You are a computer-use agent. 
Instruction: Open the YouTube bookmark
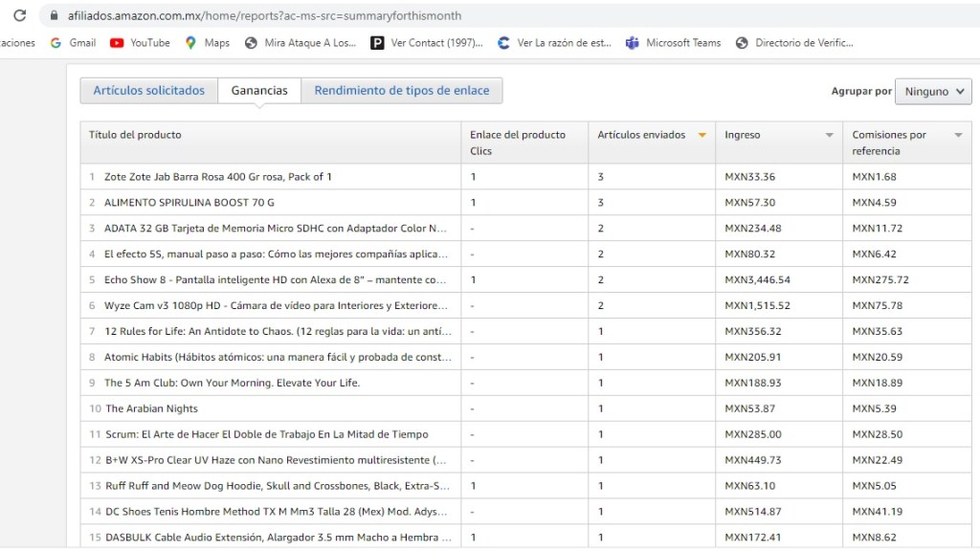(x=140, y=43)
